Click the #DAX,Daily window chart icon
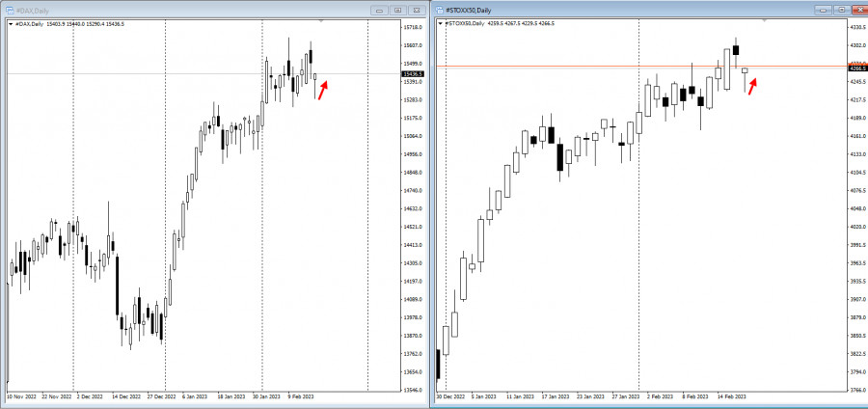 point(10,11)
